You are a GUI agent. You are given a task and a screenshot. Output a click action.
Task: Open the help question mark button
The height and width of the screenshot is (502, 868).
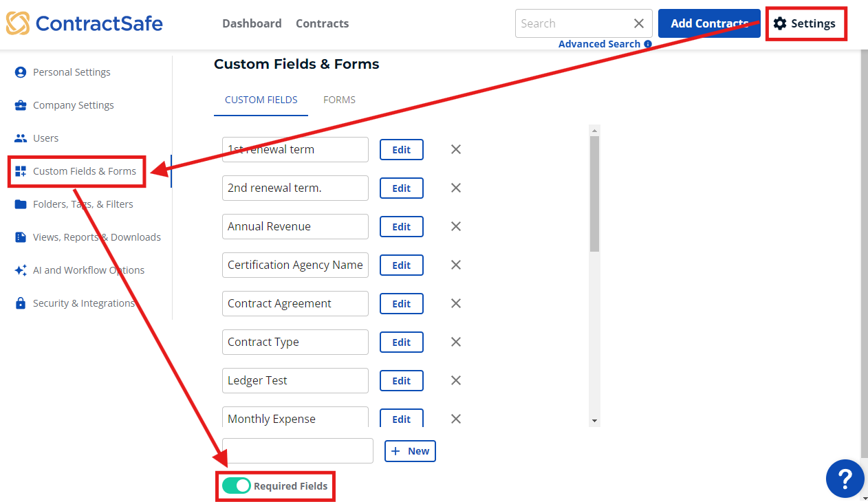(845, 479)
